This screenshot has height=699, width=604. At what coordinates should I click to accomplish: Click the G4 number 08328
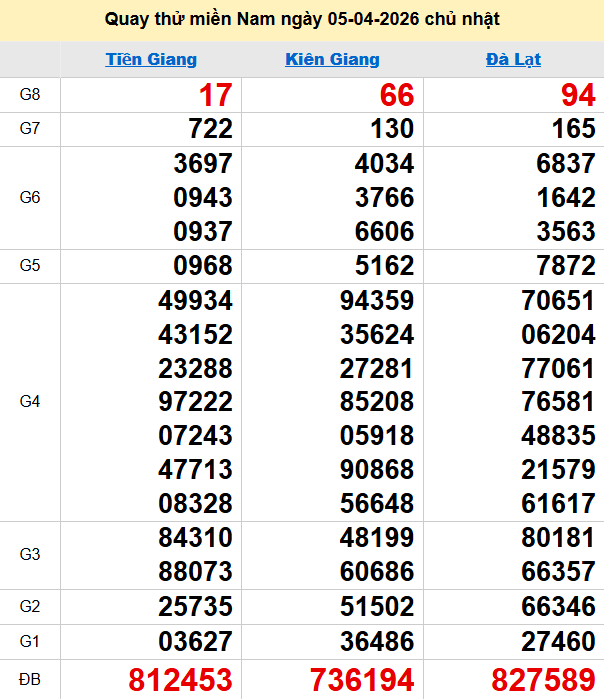[x=196, y=503]
